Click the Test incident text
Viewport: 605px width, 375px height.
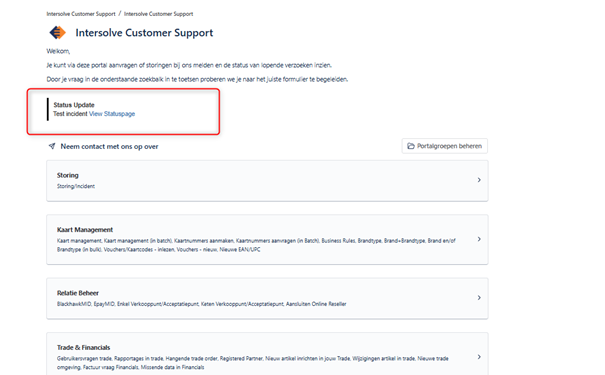[70, 114]
